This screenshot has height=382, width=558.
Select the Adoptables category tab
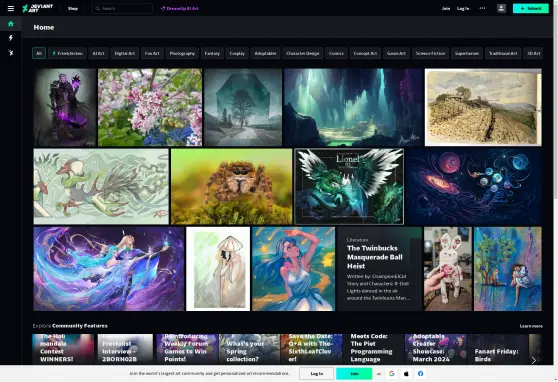(265, 53)
